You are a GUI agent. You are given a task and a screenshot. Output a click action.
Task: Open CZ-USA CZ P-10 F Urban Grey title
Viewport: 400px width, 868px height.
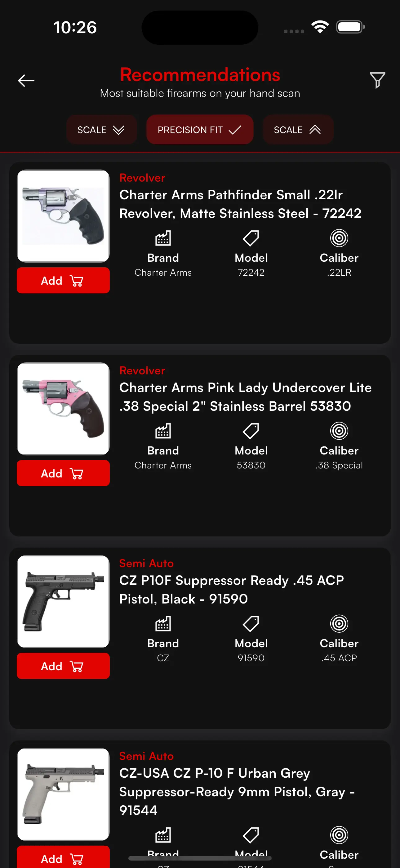(237, 792)
